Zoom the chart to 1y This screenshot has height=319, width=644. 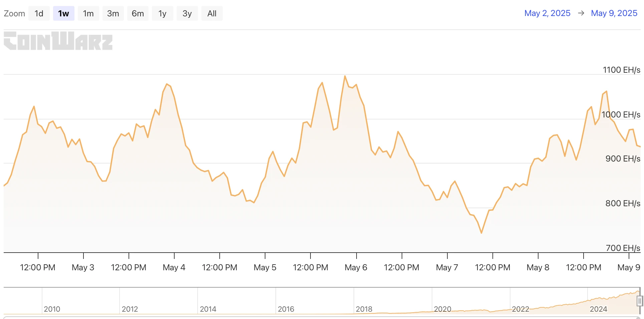pos(162,14)
